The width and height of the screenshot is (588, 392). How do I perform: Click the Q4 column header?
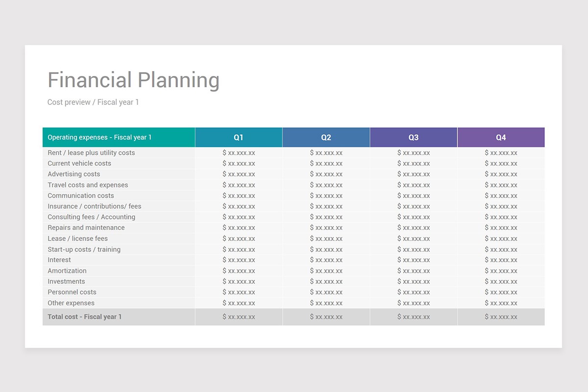point(500,137)
